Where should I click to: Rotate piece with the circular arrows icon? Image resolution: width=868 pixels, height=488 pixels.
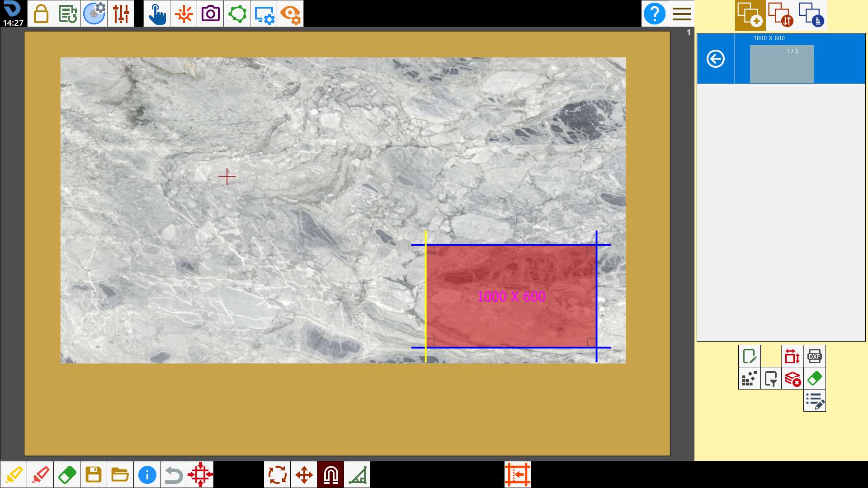coord(277,474)
